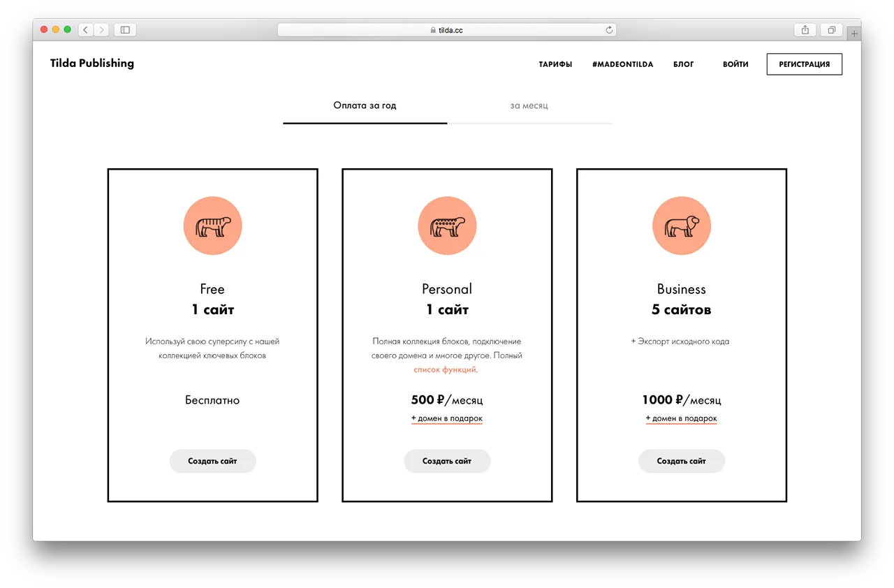
Task: Create a site on the Free plan
Action: coord(212,461)
